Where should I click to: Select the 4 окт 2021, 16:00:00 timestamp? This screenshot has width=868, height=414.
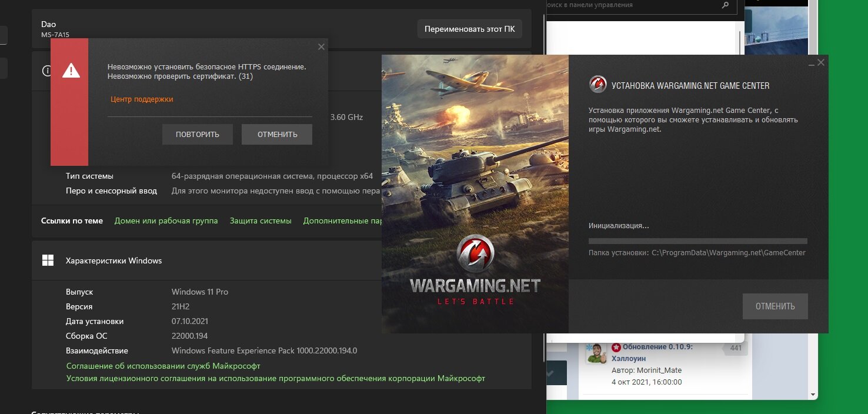(x=646, y=382)
